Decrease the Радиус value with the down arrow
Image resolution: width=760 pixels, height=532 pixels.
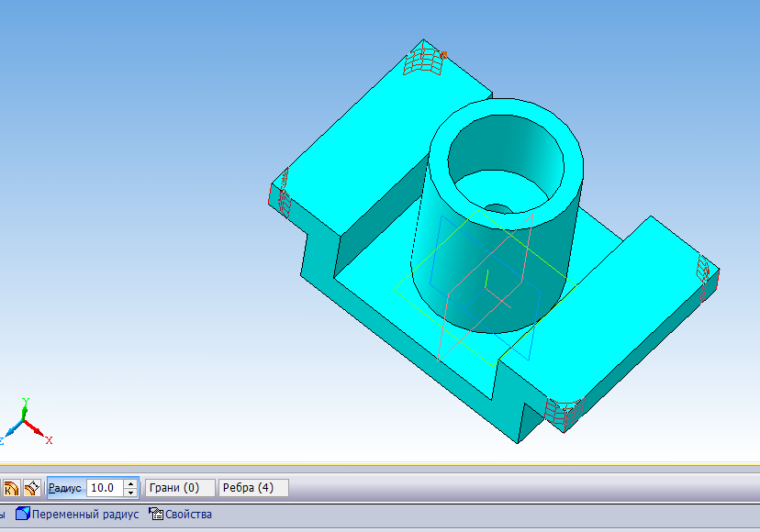tap(131, 493)
